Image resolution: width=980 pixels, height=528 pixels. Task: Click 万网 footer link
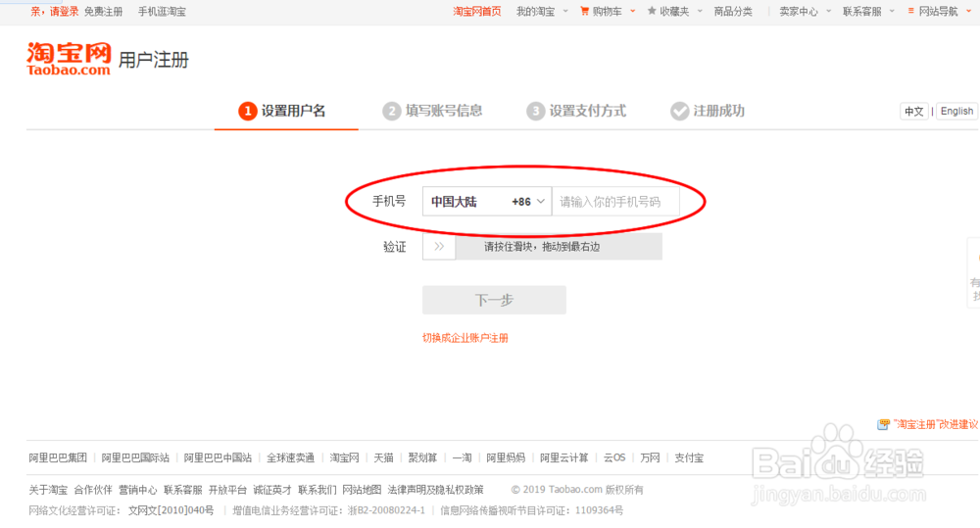(x=650, y=458)
